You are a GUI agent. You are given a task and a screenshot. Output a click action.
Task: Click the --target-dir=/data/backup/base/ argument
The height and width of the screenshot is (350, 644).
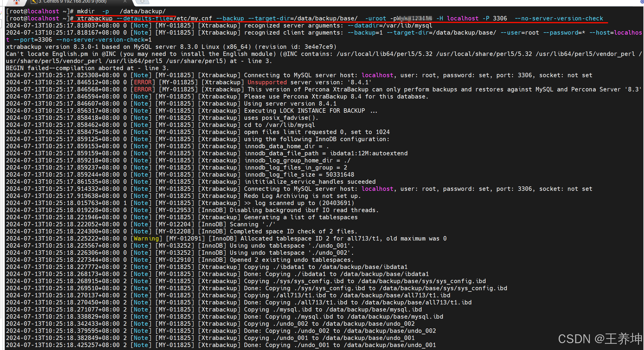(302, 18)
